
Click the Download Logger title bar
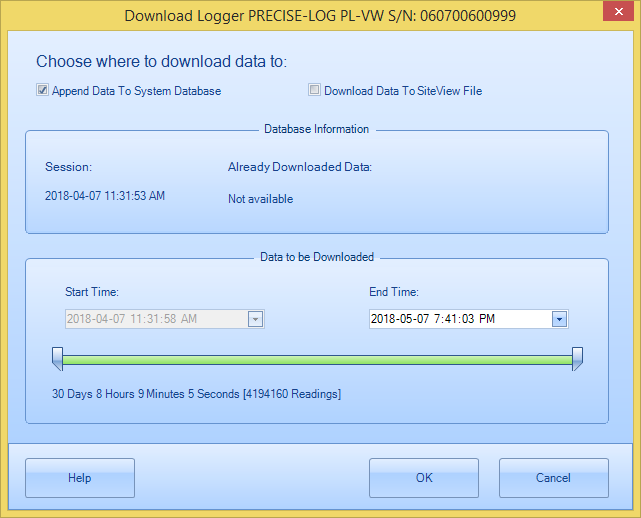[x=300, y=15]
